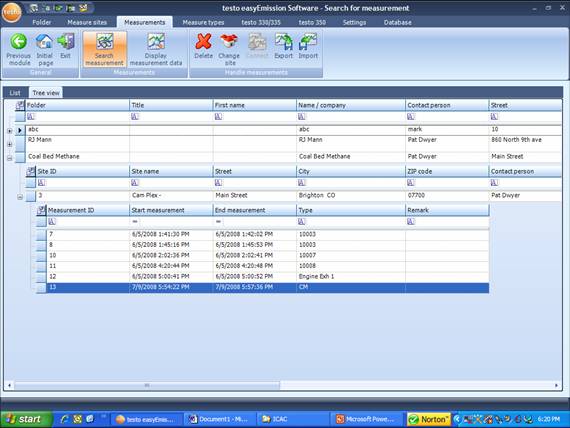Image resolution: width=570 pixels, height=428 pixels.
Task: Open Display measurement data
Action: point(156,49)
